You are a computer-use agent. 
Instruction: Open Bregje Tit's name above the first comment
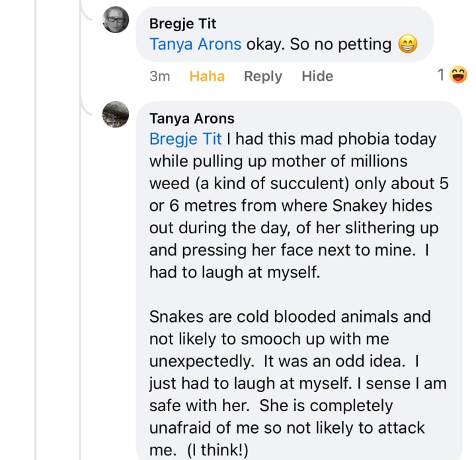(182, 24)
